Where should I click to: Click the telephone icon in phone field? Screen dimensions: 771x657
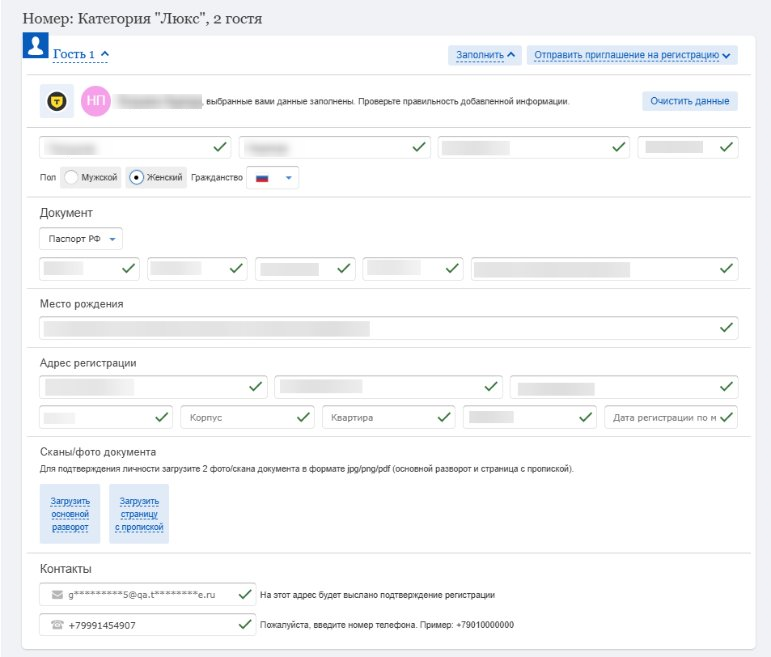click(x=57, y=625)
